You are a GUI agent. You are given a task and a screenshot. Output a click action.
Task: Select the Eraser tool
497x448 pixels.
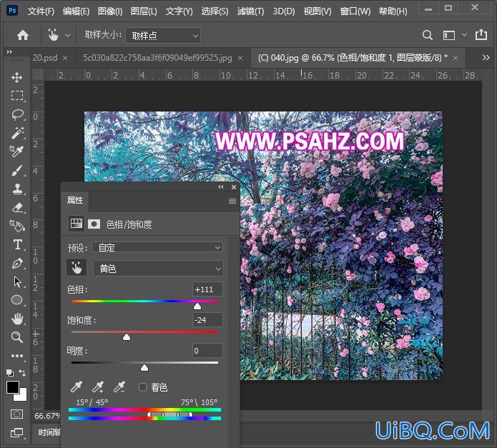coord(17,208)
